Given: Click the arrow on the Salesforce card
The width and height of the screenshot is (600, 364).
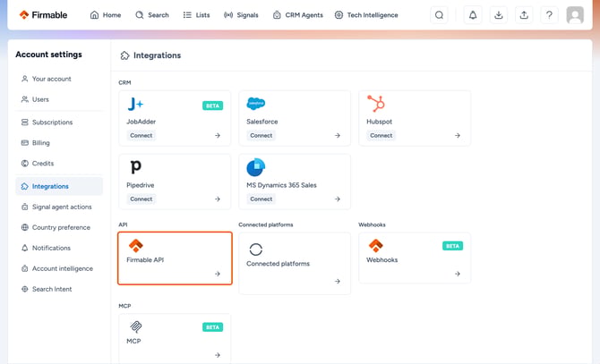Looking at the screenshot, I should (338, 135).
